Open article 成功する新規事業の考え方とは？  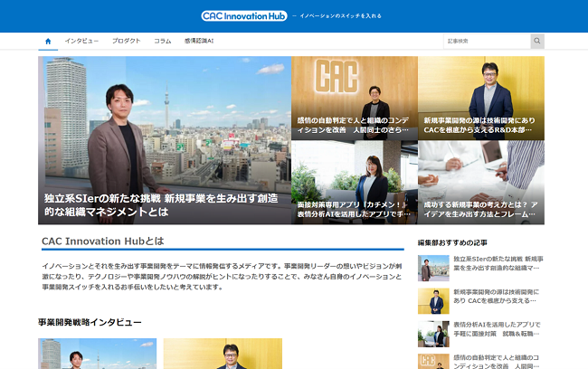pos(481,183)
